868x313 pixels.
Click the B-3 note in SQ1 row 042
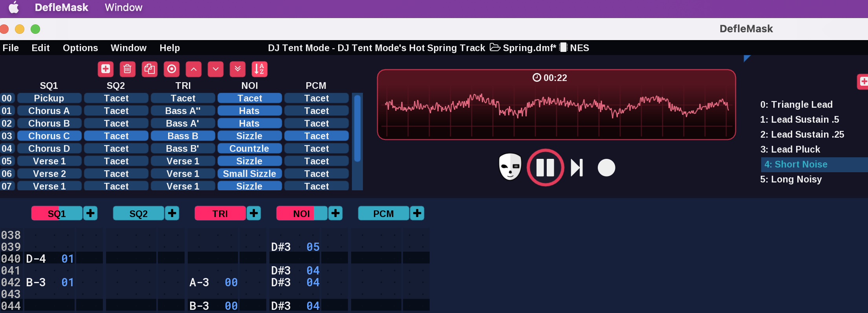(36, 282)
